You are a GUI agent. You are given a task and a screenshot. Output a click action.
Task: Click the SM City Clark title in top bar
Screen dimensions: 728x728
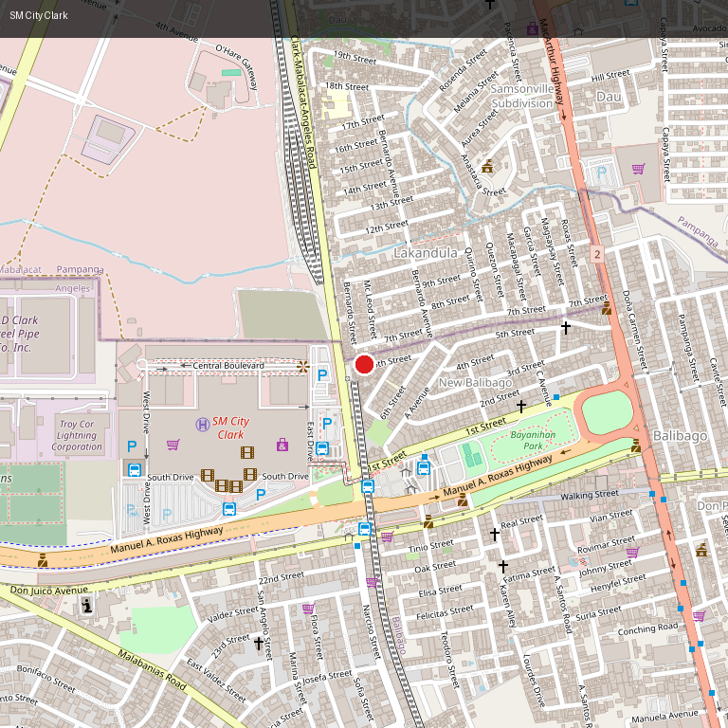coord(39,15)
